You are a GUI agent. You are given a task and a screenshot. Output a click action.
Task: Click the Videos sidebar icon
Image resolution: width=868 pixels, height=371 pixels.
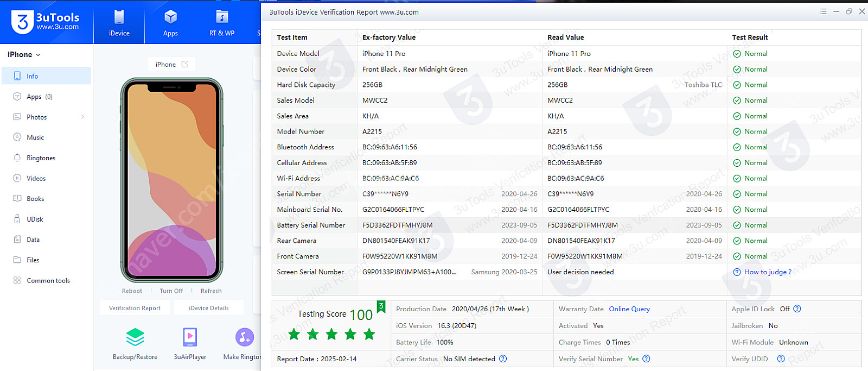[17, 178]
